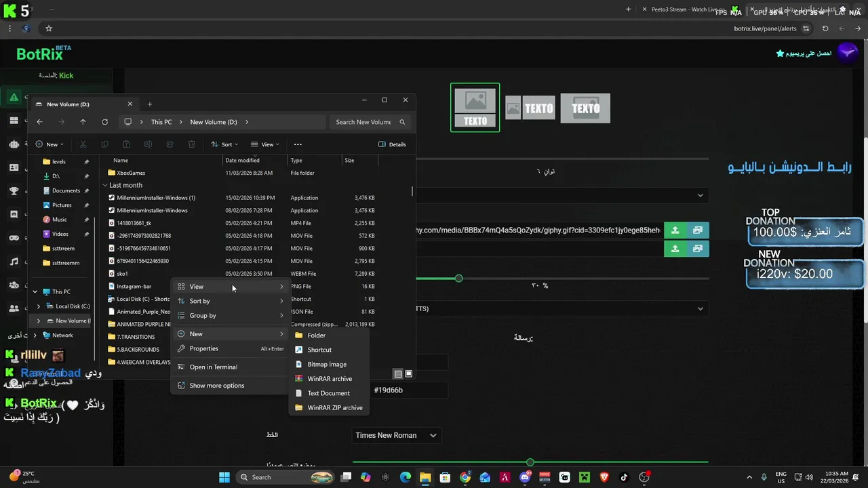
Task: Open the Group by submenu in context menu
Action: click(x=231, y=315)
